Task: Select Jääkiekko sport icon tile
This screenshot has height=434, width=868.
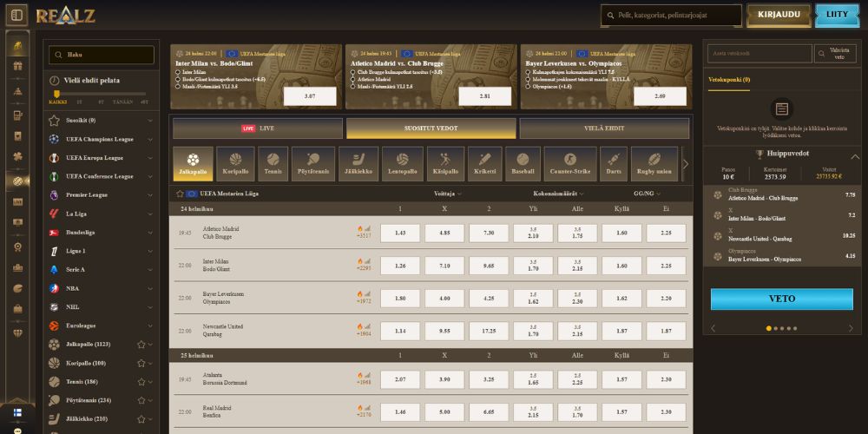Action: [x=358, y=164]
